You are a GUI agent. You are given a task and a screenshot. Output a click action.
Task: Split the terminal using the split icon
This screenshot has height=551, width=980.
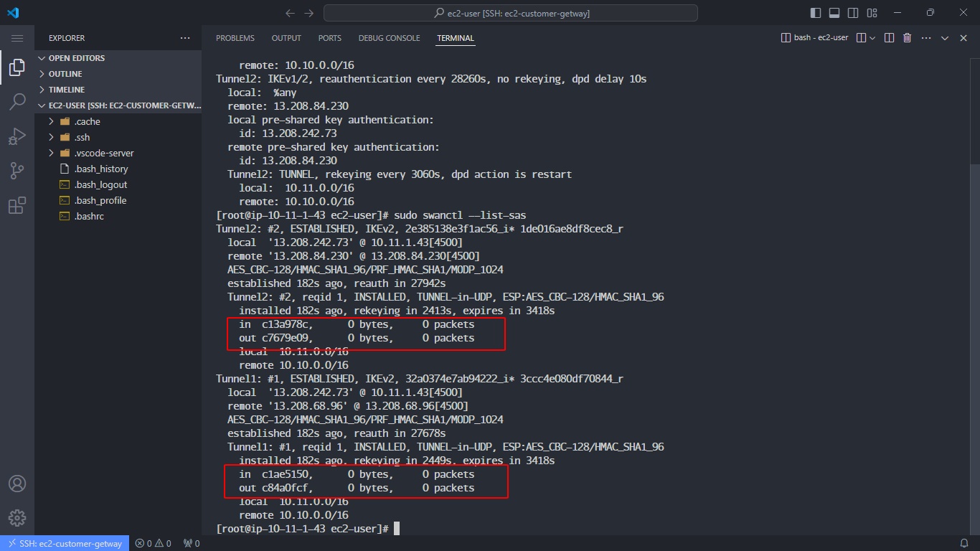[889, 37]
